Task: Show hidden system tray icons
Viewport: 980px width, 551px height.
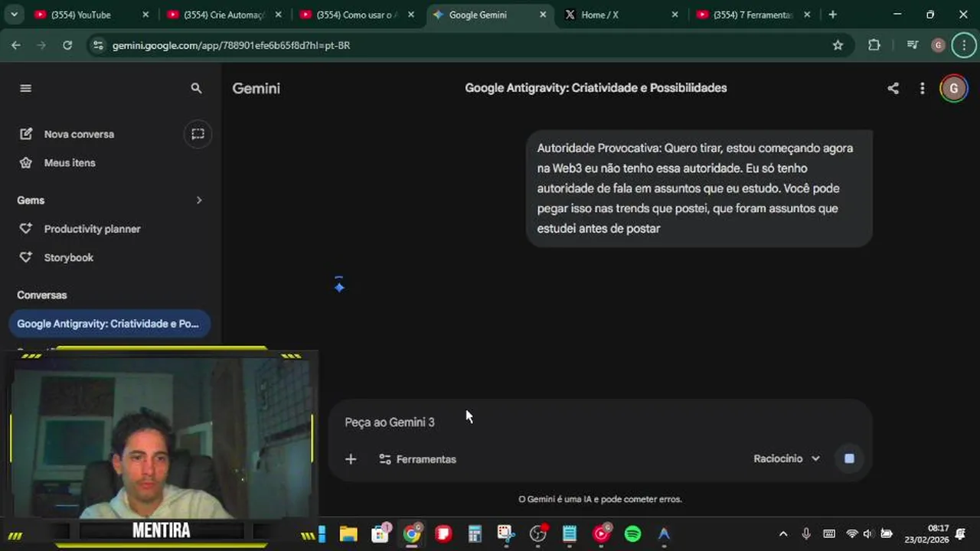Action: click(782, 533)
